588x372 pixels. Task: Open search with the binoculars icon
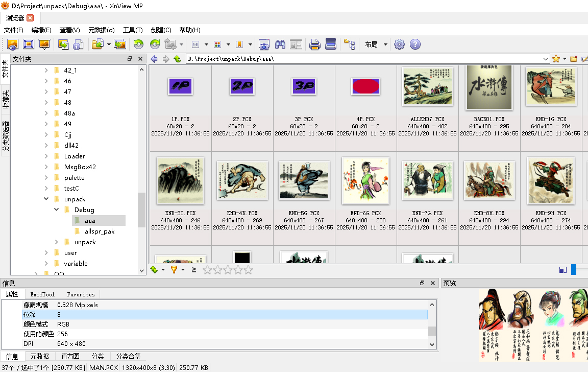[x=280, y=44]
